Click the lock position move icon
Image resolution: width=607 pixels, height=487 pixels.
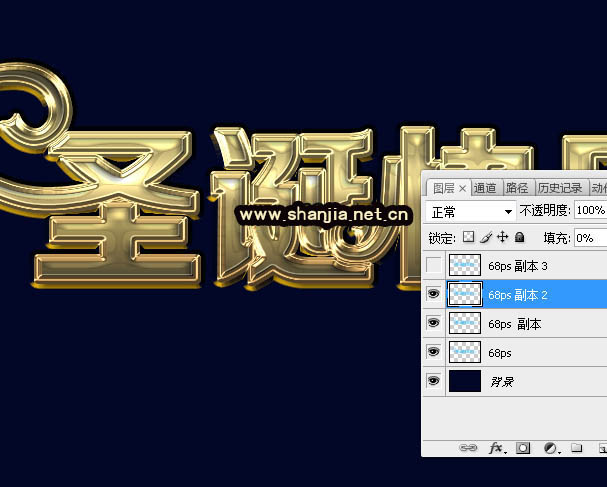[x=502, y=237]
